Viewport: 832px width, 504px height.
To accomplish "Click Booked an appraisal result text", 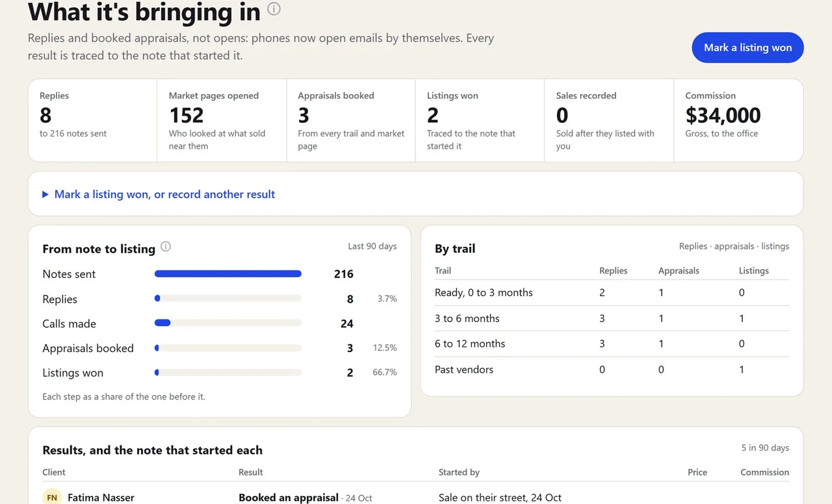I will pos(289,498).
